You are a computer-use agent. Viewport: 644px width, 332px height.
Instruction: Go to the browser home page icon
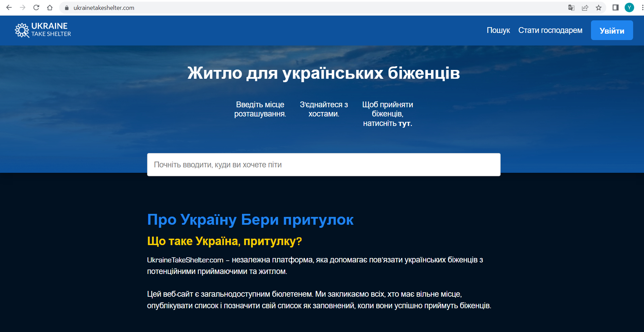click(x=50, y=7)
